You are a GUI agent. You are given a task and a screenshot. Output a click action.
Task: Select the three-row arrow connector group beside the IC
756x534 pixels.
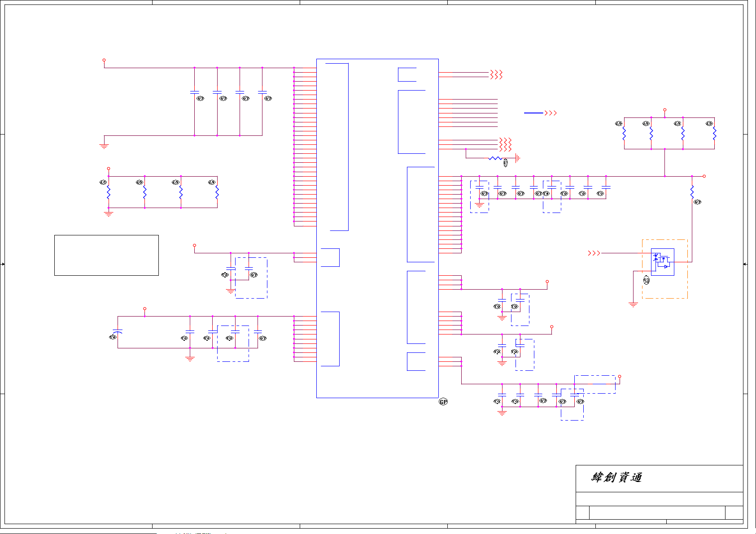pyautogui.click(x=505, y=145)
